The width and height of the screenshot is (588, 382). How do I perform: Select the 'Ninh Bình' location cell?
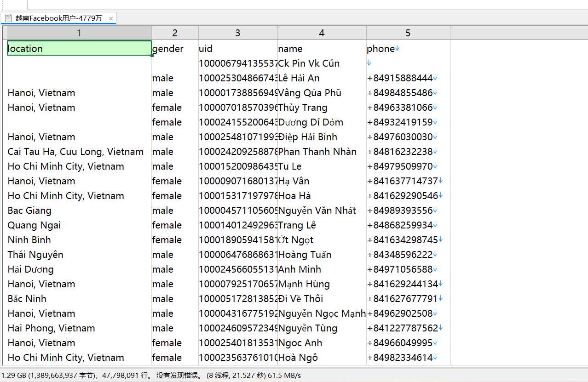[x=79, y=240]
